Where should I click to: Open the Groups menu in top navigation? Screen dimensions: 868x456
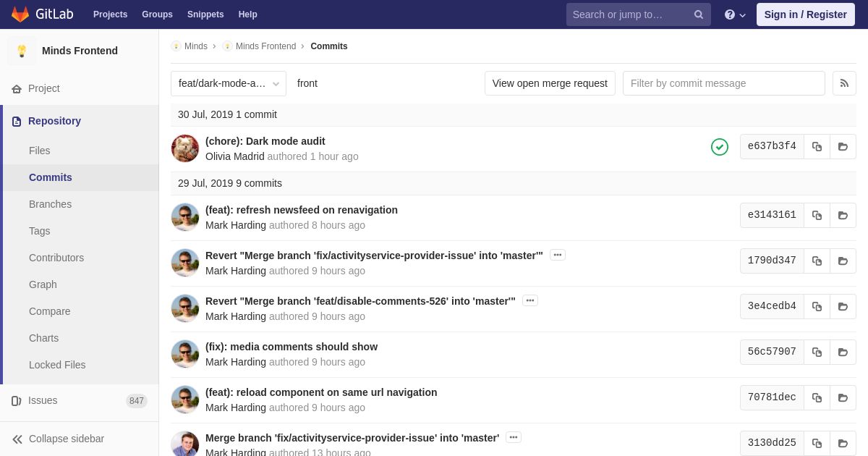(x=157, y=14)
